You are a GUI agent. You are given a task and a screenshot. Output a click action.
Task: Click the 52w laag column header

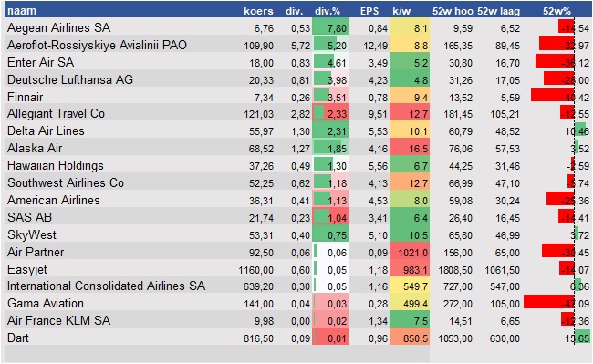498,11
